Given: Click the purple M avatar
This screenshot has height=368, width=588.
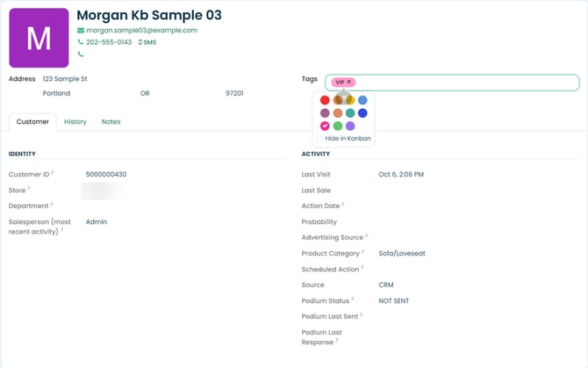Looking at the screenshot, I should click(39, 38).
